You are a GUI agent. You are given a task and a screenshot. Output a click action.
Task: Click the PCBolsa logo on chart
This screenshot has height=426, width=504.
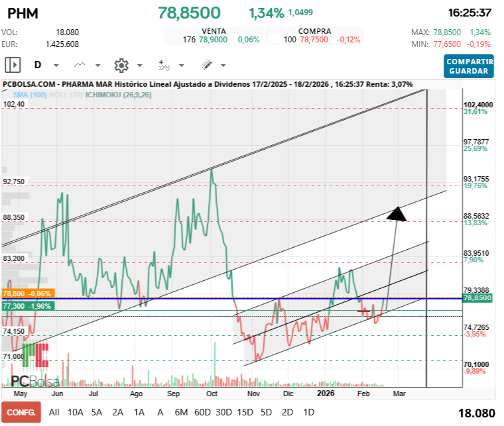pyautogui.click(x=34, y=382)
